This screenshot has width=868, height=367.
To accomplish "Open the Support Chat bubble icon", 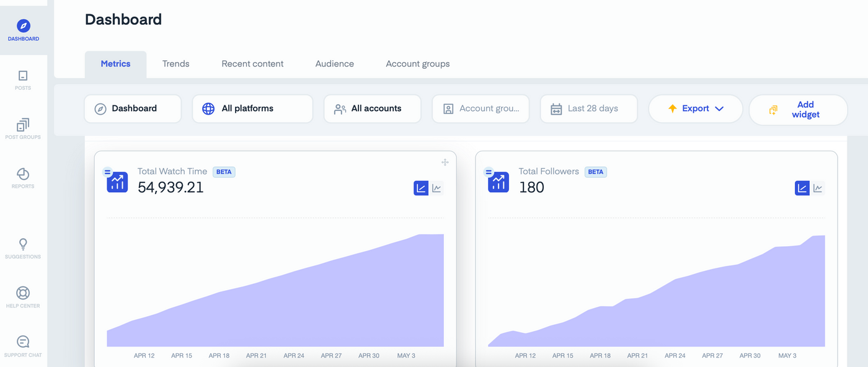I will (x=23, y=342).
